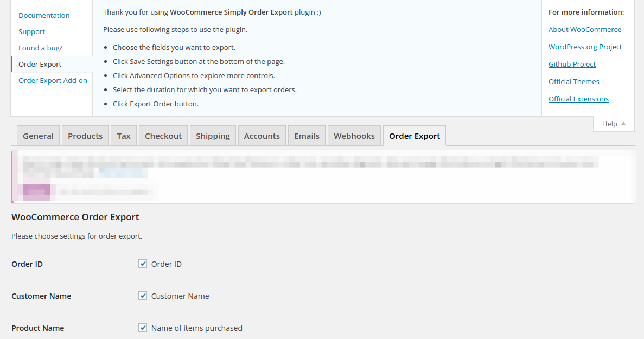Switch to the General settings tab
This screenshot has height=339, width=644.
(38, 136)
